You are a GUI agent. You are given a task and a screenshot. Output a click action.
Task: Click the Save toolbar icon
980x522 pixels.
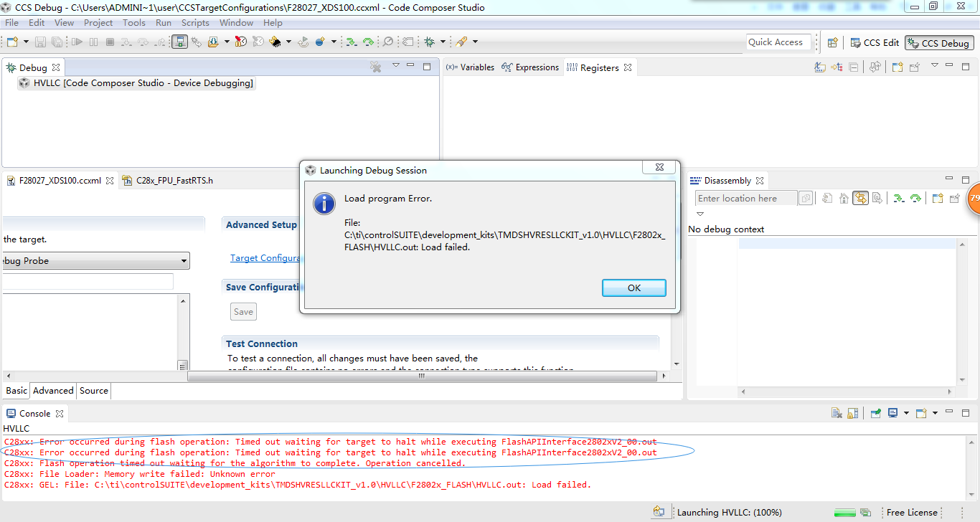point(40,42)
